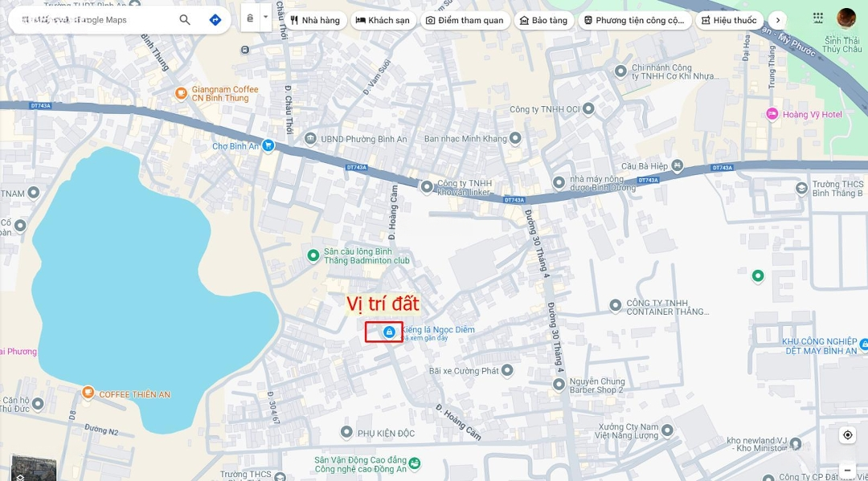The image size is (868, 481).
Task: Zoom out with the minus button
Action: coord(848,471)
